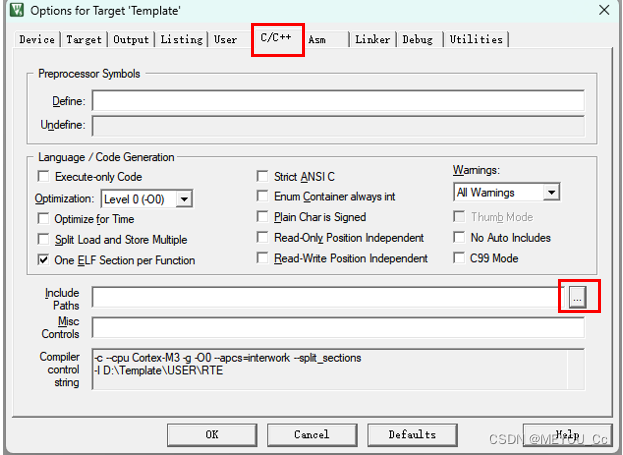623x455 pixels.
Task: Click the Keil uVision icon in title bar
Action: (x=17, y=10)
